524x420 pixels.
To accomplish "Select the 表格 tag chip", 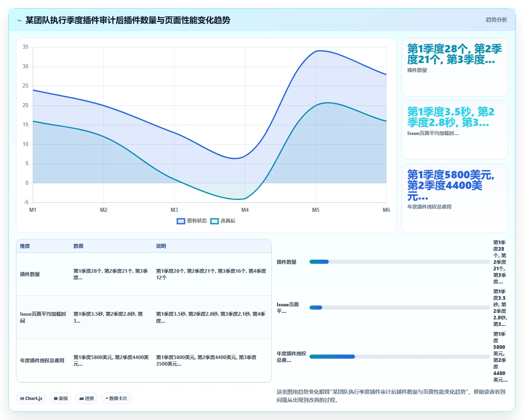I will [x=61, y=398].
